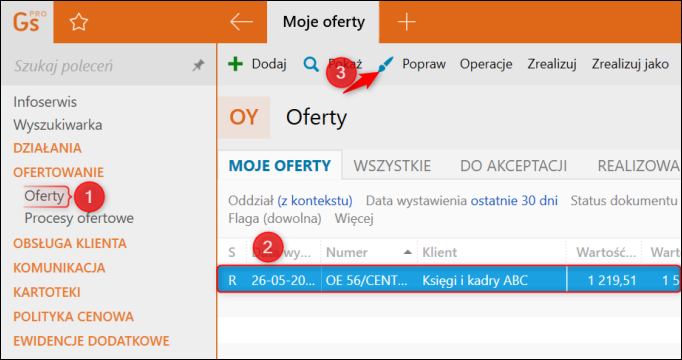This screenshot has width=682, height=360.
Task: Click the magnifier Pokaż icon
Action: (311, 64)
